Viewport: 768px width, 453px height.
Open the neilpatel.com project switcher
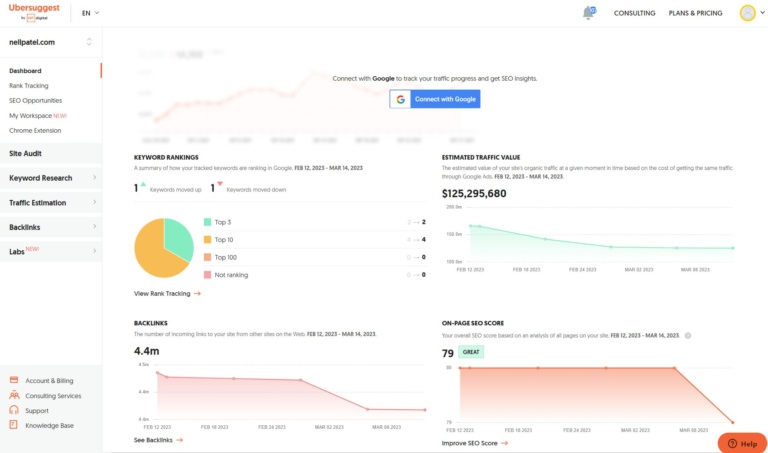50,42
